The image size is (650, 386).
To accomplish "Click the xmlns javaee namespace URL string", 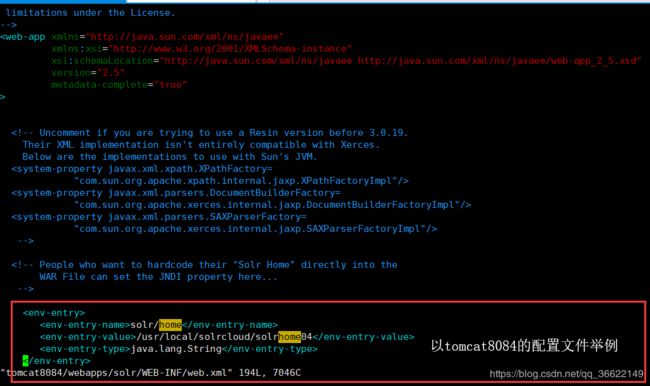I will (x=184, y=37).
